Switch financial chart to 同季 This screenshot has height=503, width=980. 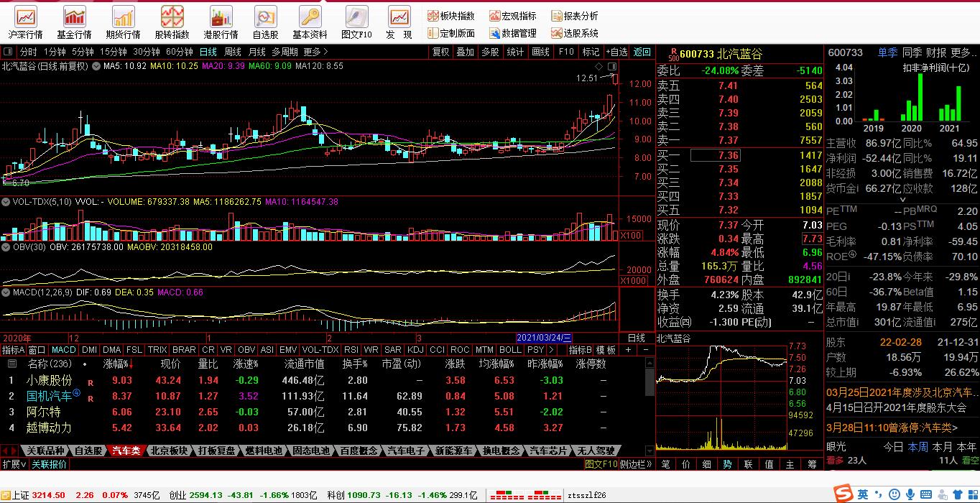[912, 52]
